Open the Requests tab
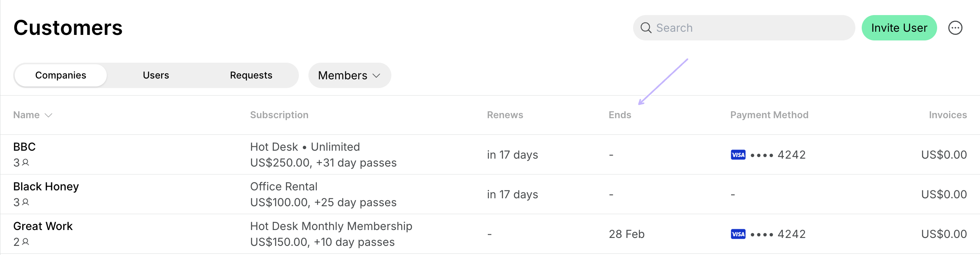Image resolution: width=980 pixels, height=255 pixels. pyautogui.click(x=251, y=75)
